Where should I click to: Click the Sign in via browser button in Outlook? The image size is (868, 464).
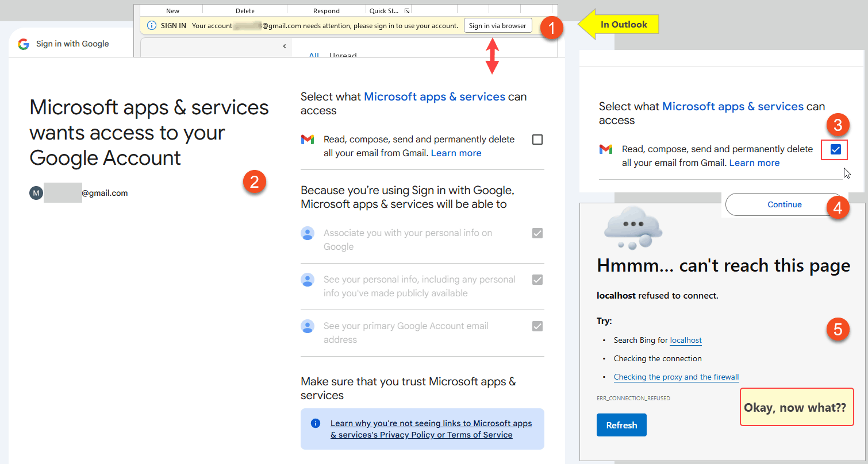pos(498,26)
